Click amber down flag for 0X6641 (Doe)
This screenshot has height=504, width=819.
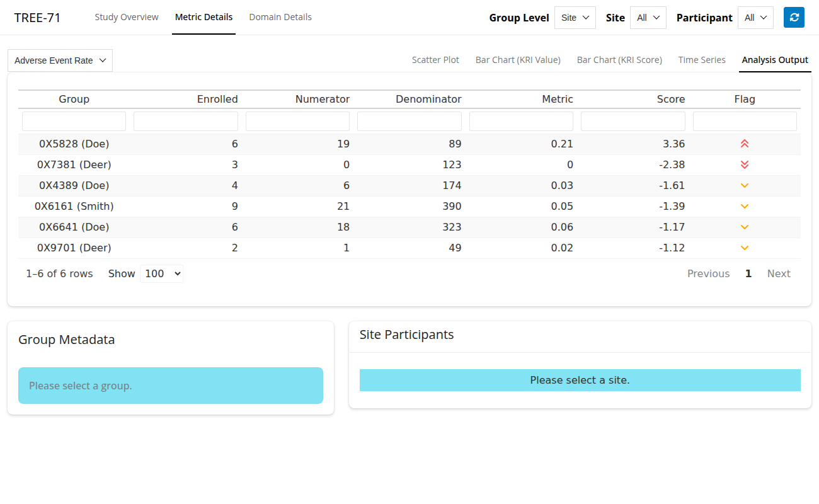744,227
